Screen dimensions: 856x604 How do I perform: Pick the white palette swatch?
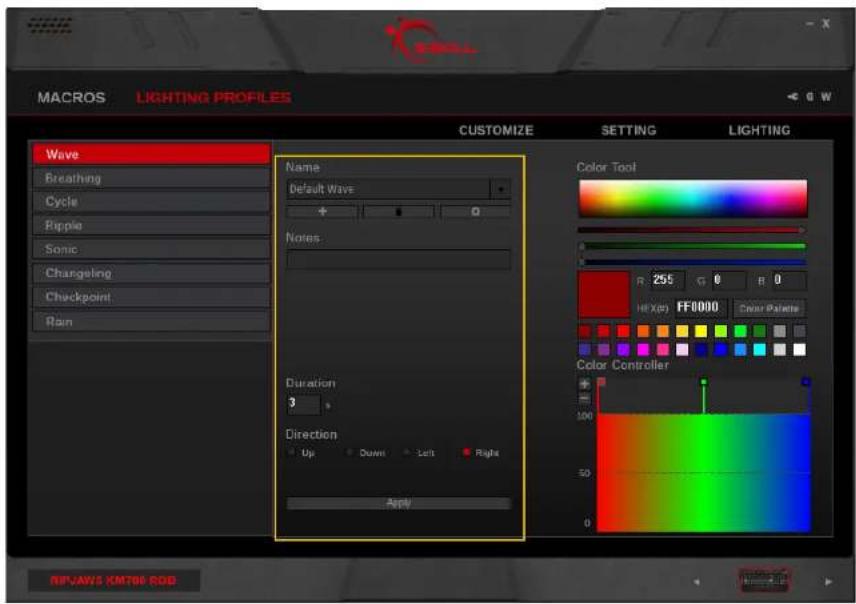799,350
